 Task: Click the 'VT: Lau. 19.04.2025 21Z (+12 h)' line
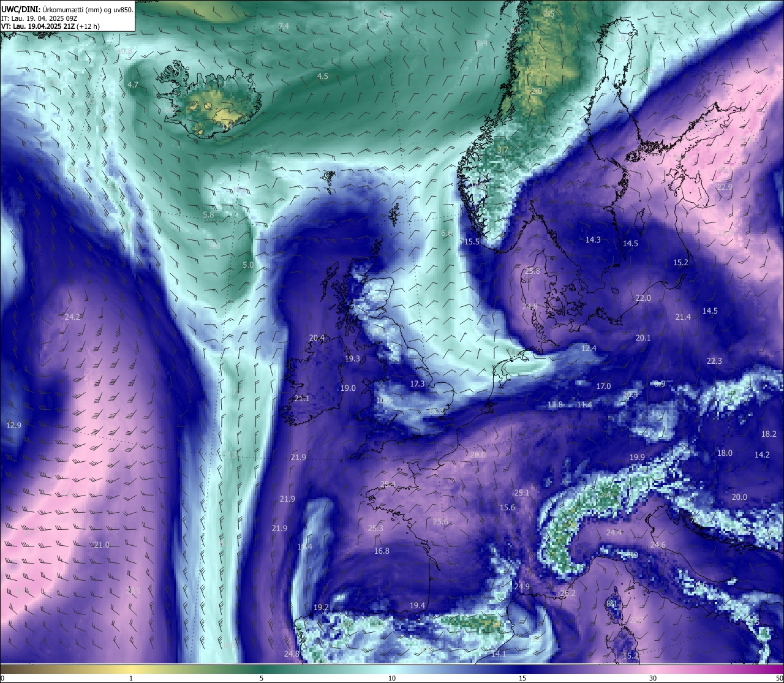[x=50, y=26]
